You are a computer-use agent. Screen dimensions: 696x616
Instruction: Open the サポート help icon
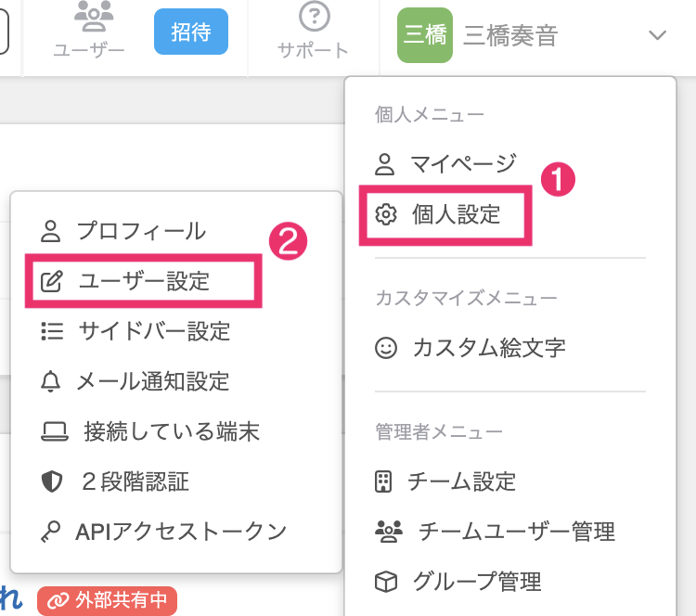click(x=314, y=19)
